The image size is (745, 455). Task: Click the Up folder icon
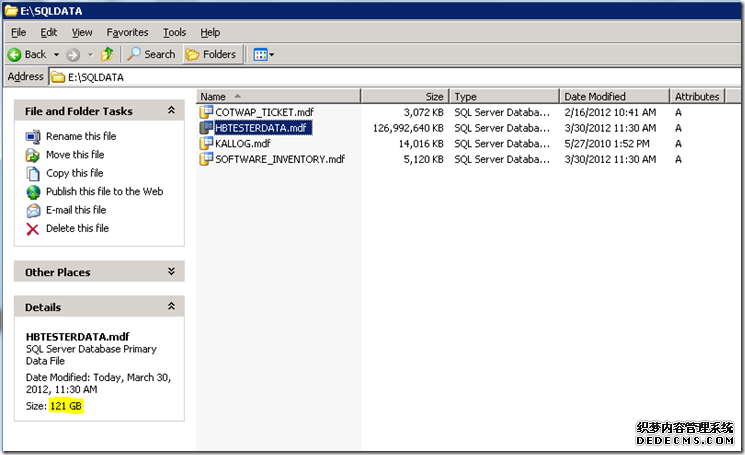(107, 54)
